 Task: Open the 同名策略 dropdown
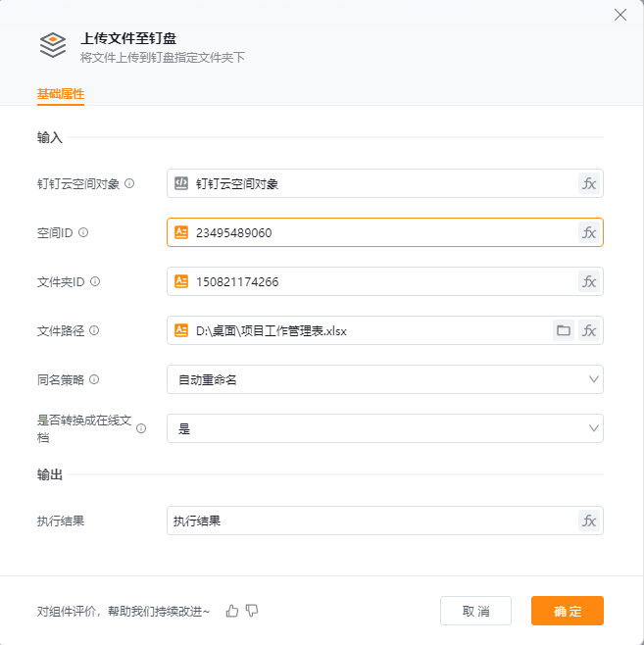(385, 379)
